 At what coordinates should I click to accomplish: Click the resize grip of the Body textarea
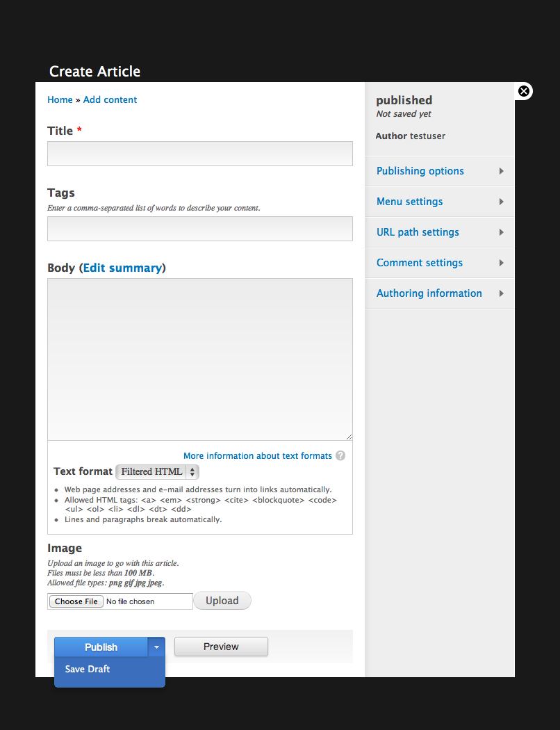[348, 437]
